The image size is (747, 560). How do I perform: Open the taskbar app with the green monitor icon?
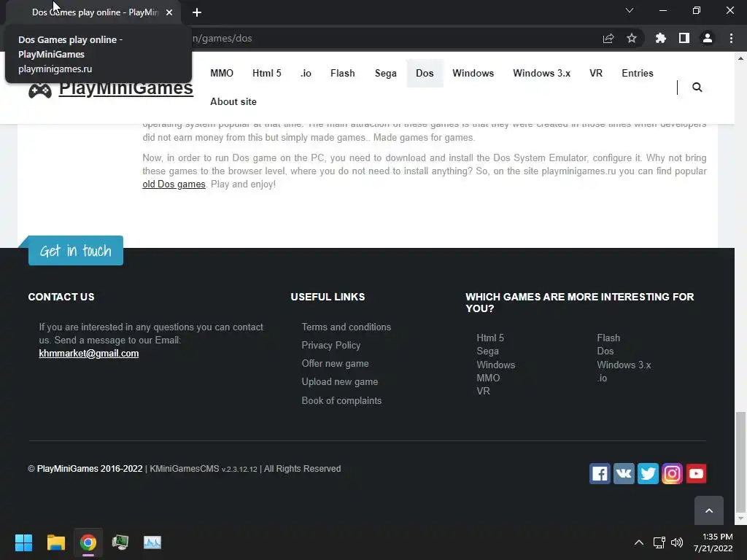[120, 542]
